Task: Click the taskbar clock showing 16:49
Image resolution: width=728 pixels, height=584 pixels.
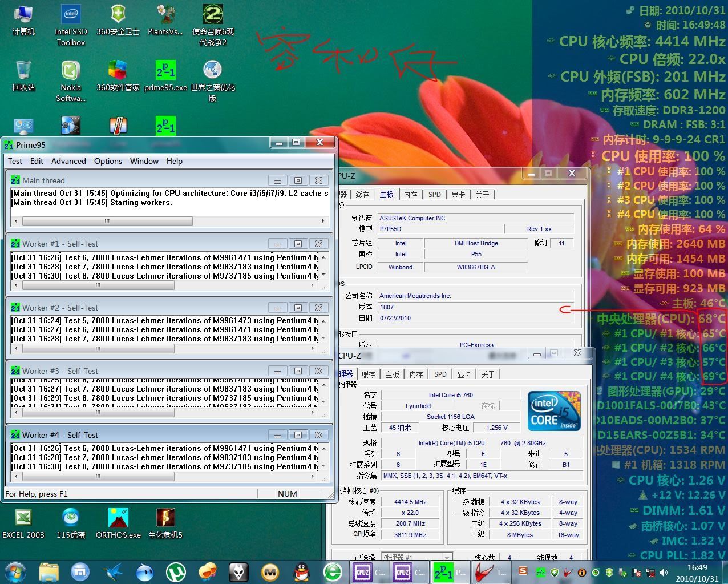Action: coord(697,573)
